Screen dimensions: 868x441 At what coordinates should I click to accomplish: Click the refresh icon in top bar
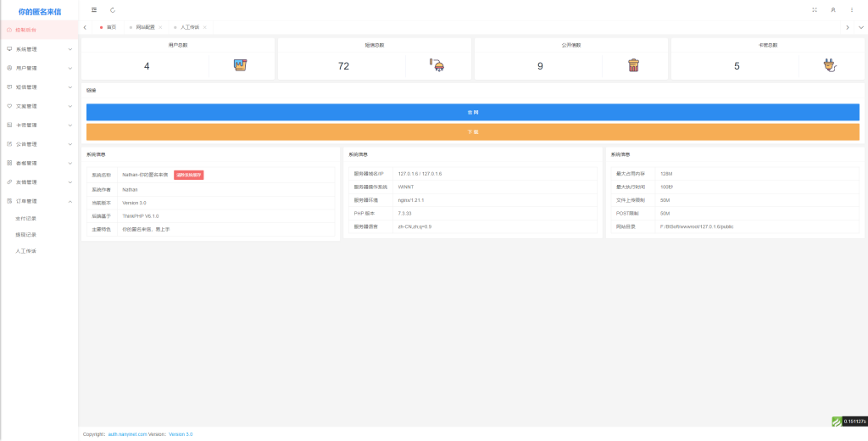[x=113, y=10]
